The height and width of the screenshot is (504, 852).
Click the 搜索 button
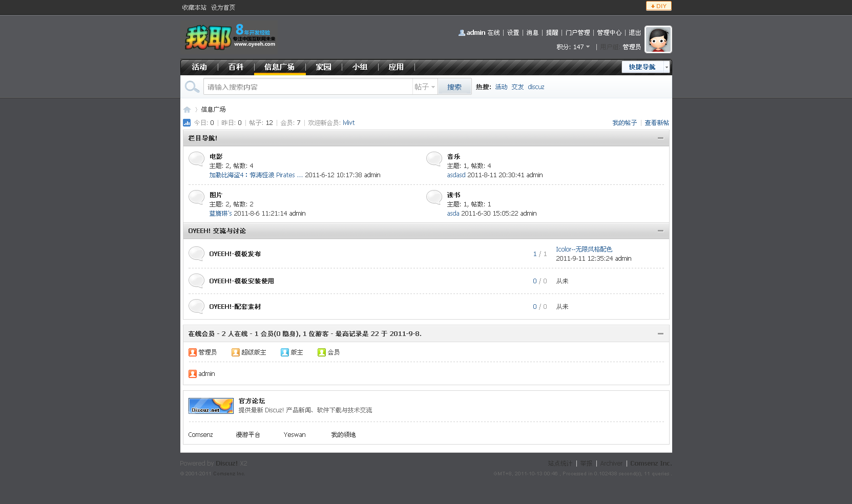coord(454,87)
